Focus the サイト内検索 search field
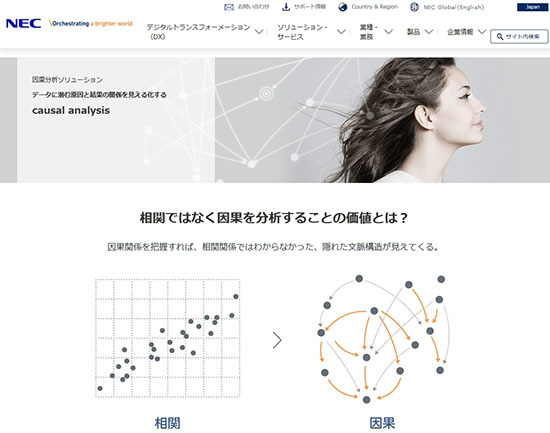Viewport: 550px width, 433px height. 519,36
